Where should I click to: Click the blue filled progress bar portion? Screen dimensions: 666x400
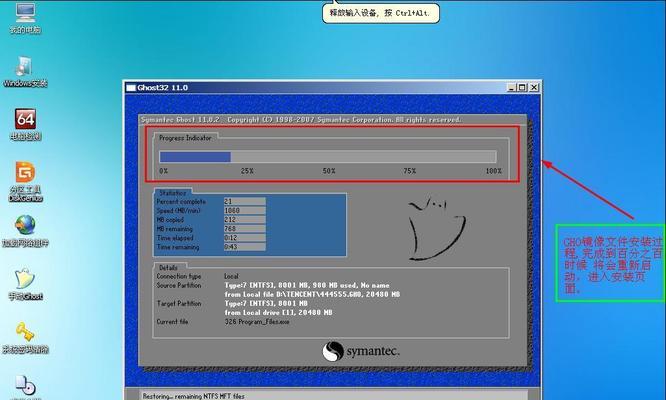[195, 157]
